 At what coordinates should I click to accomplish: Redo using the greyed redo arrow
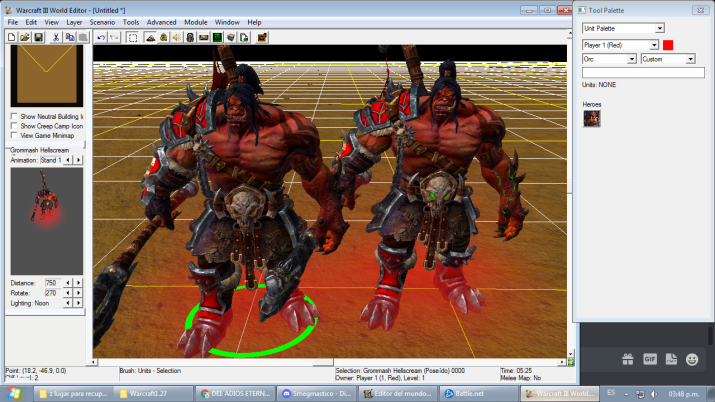(x=114, y=37)
